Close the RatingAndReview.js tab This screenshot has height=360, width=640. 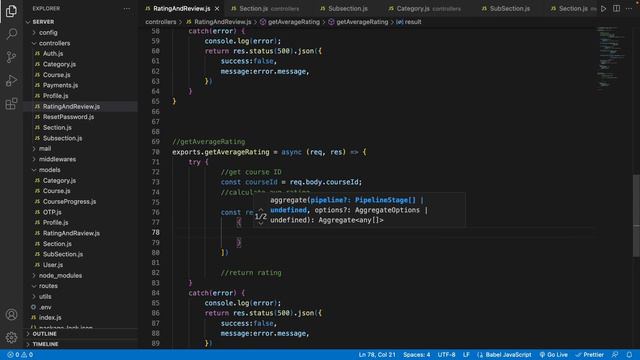point(217,9)
